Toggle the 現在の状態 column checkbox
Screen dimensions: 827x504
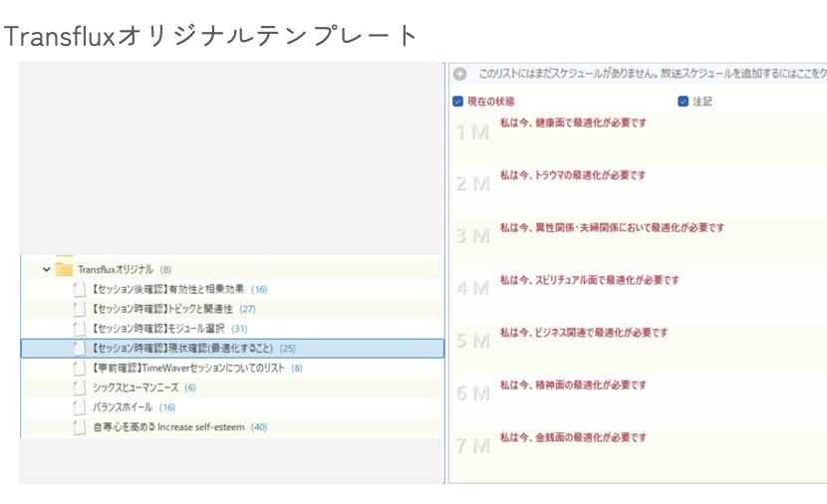457,102
